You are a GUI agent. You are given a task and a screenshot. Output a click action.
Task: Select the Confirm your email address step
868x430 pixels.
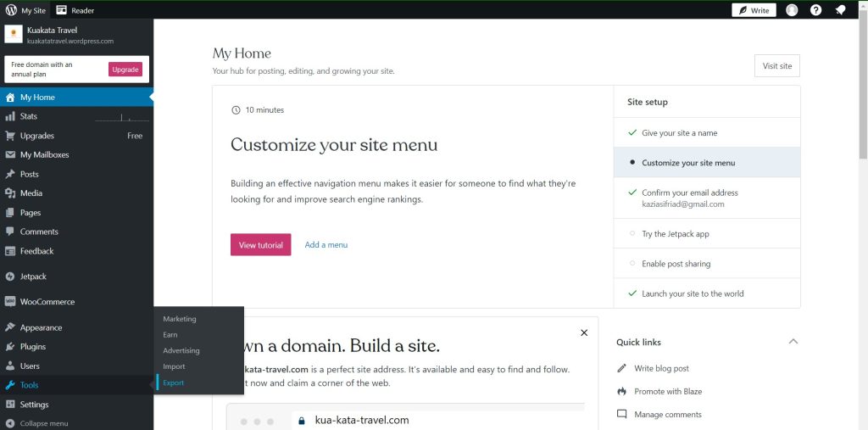click(x=707, y=198)
